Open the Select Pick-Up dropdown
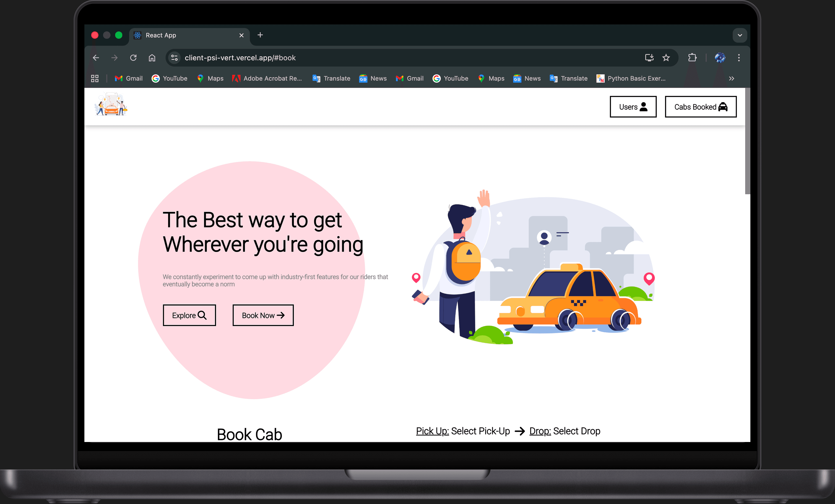Screen dimensions: 835x504 (x=481, y=431)
